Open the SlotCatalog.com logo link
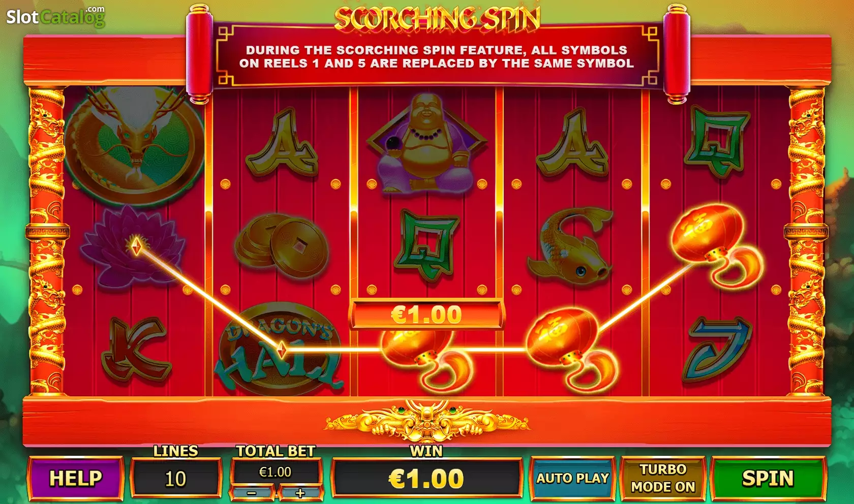The width and height of the screenshot is (854, 504). [x=55, y=17]
